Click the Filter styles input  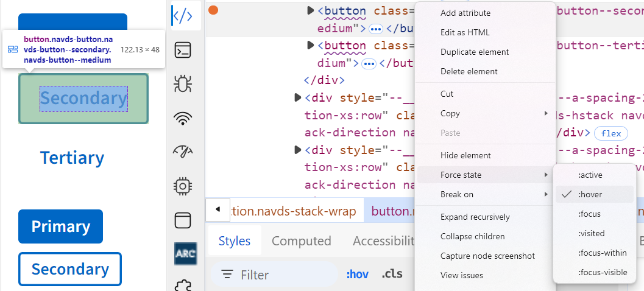[x=274, y=275]
